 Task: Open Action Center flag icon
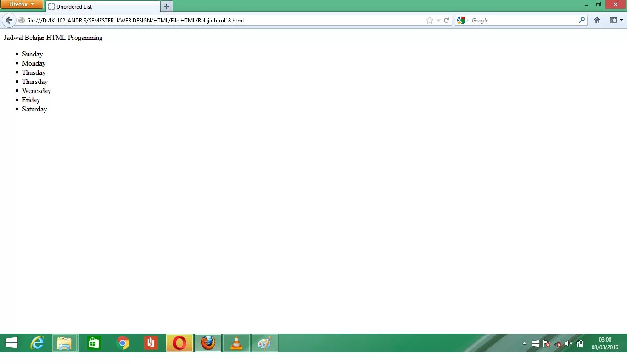(x=547, y=343)
